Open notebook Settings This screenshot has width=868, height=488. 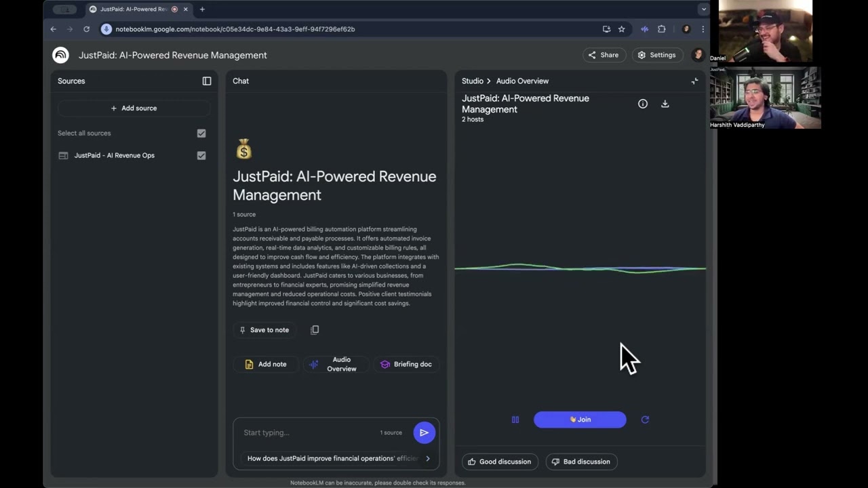click(656, 55)
